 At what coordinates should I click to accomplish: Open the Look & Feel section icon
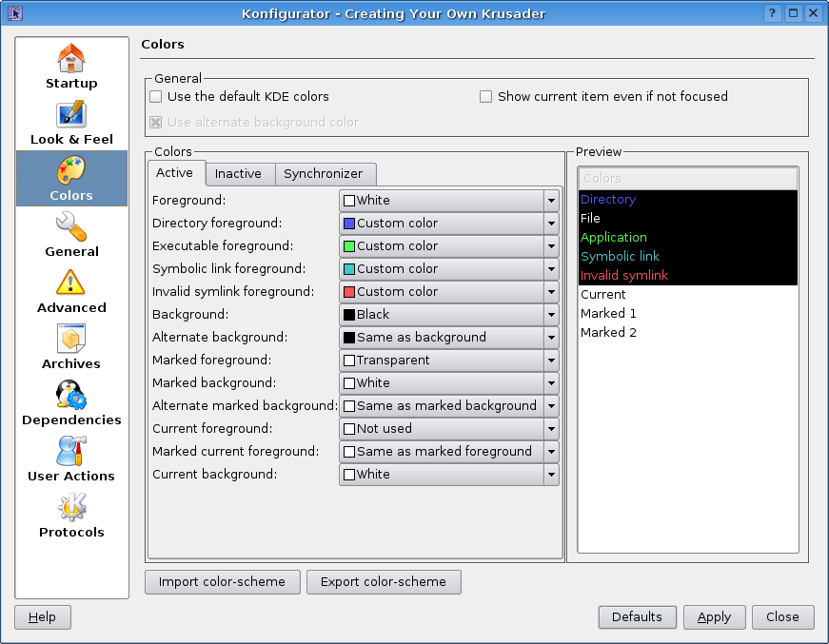(x=70, y=114)
